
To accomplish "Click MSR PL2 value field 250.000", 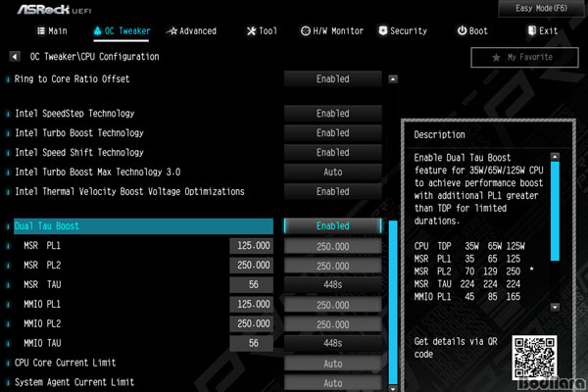I will click(x=332, y=266).
